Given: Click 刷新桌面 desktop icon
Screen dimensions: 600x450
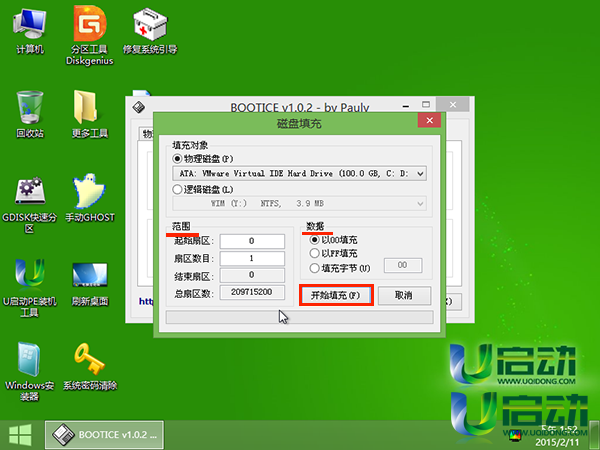Looking at the screenshot, I should (x=90, y=284).
